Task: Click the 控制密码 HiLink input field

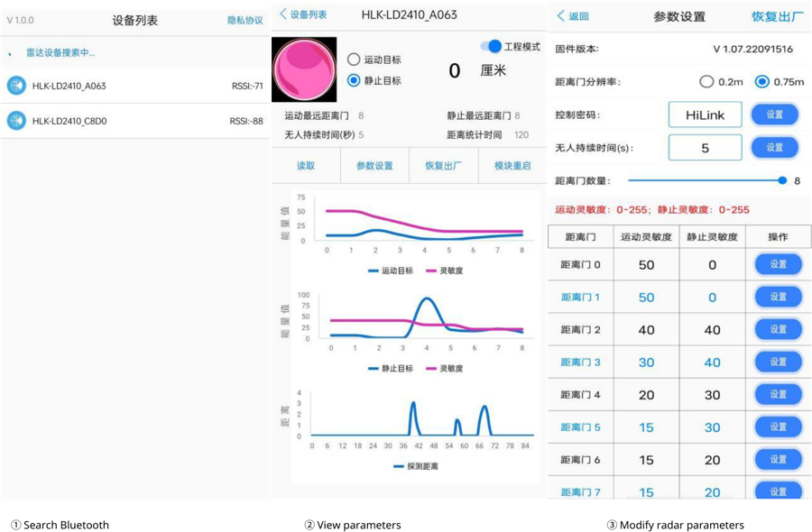Action: click(x=705, y=115)
